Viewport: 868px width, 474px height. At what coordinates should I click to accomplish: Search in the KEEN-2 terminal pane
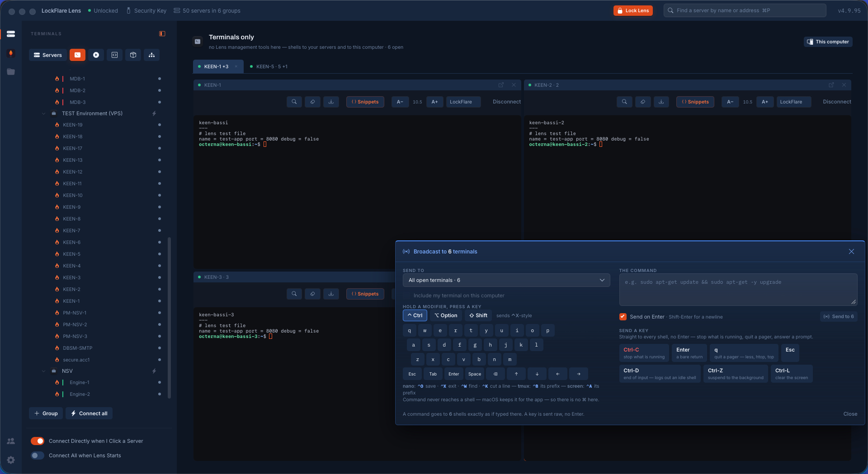pos(624,102)
